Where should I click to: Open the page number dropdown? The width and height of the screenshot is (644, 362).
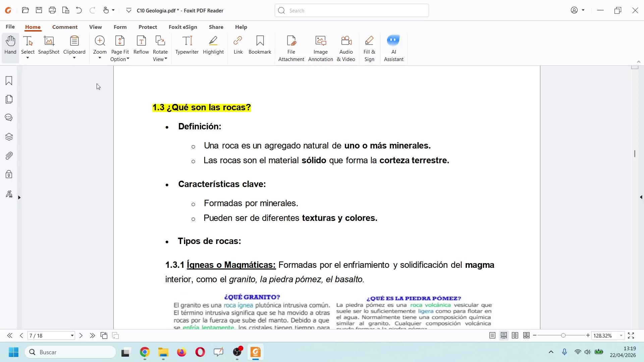click(72, 336)
